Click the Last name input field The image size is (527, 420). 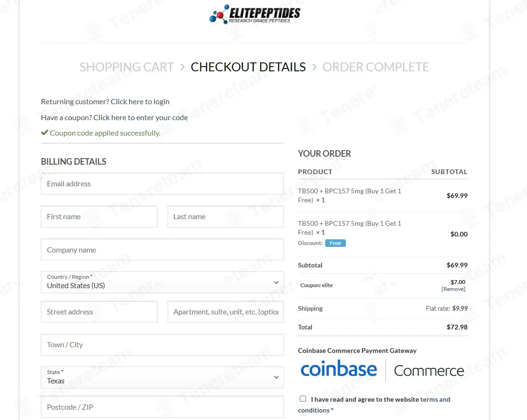pos(225,217)
